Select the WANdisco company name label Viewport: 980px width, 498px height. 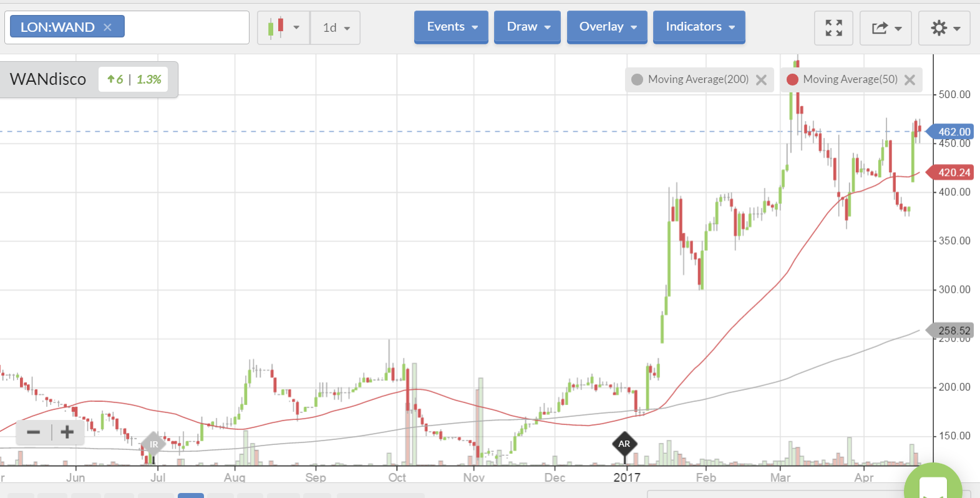(48, 79)
